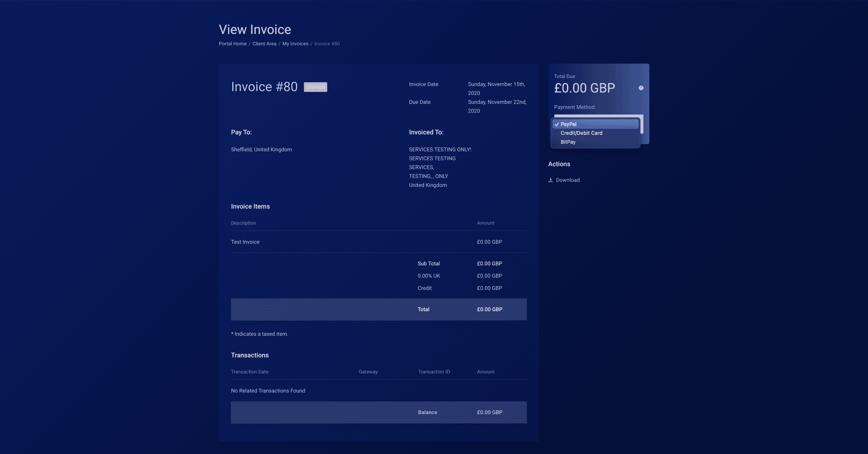The width and height of the screenshot is (868, 454).
Task: Select PayPal from the payment method list
Action: pyautogui.click(x=595, y=124)
